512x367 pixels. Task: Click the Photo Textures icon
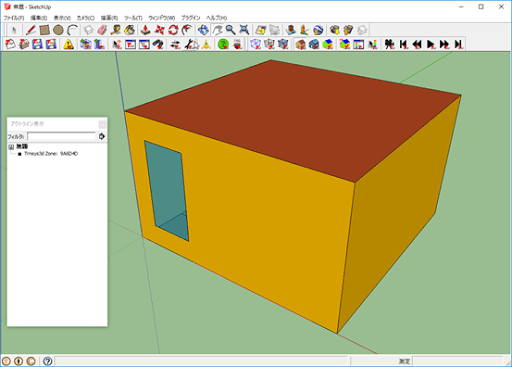tap(304, 30)
